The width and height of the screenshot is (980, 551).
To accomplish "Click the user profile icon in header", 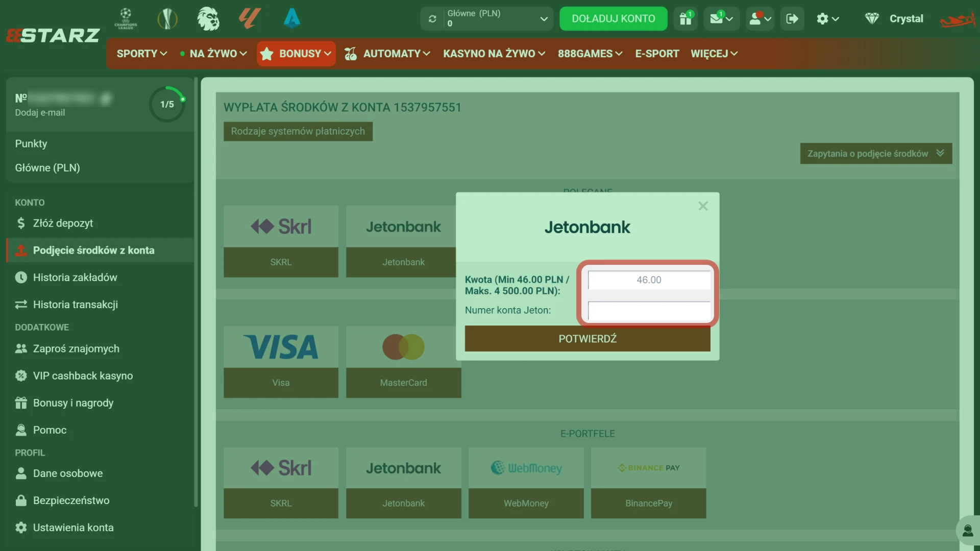I will click(x=759, y=19).
